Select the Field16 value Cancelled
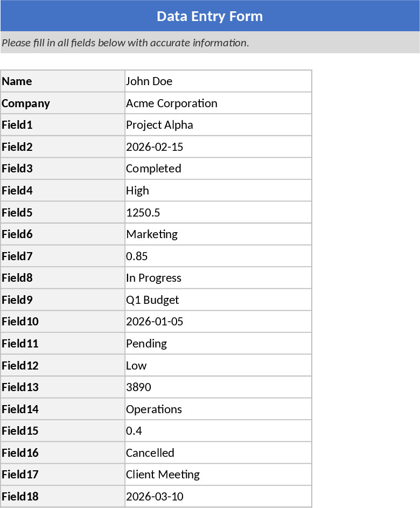This screenshot has height=508, width=420. coord(218,453)
